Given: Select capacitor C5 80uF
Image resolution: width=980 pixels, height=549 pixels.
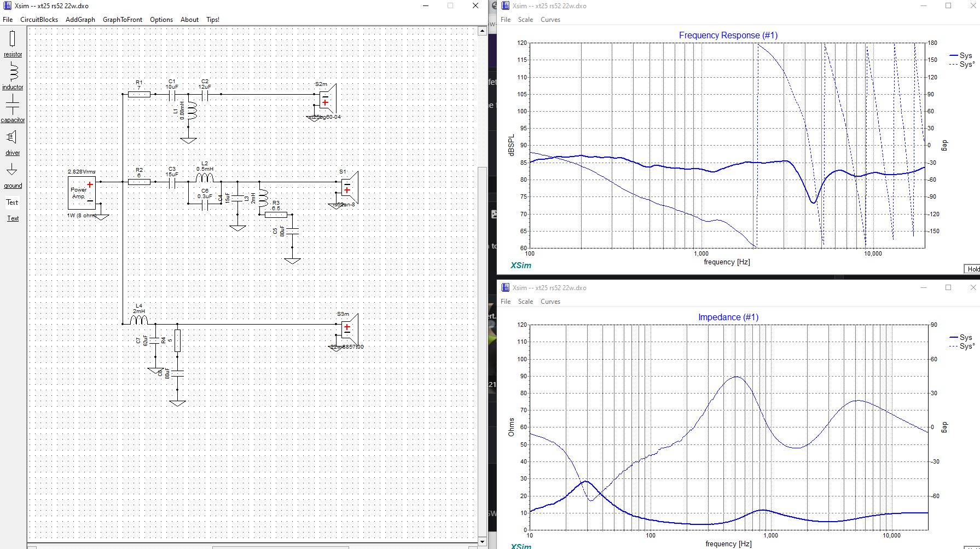Looking at the screenshot, I should [292, 231].
